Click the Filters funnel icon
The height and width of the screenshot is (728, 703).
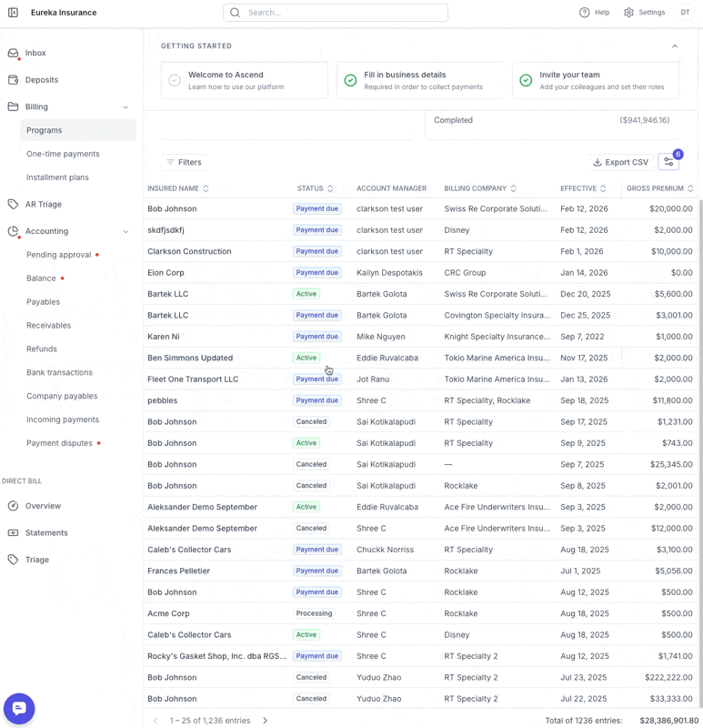170,162
